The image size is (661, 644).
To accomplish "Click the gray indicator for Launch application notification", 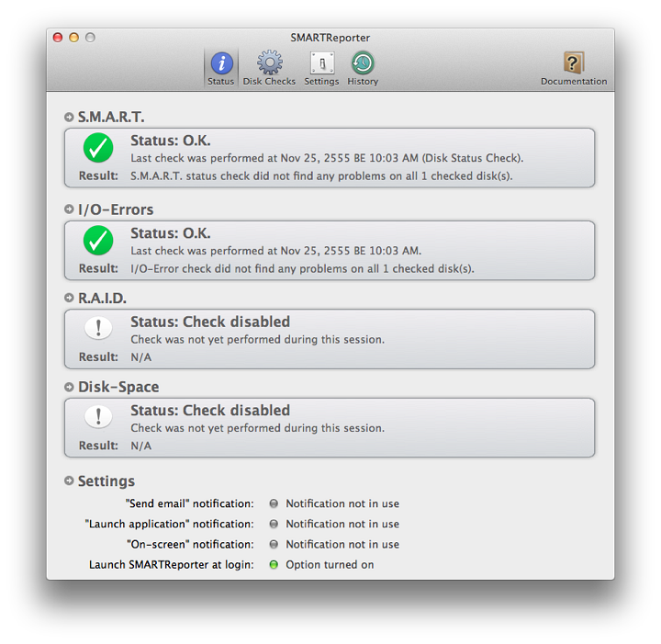I will [x=274, y=524].
